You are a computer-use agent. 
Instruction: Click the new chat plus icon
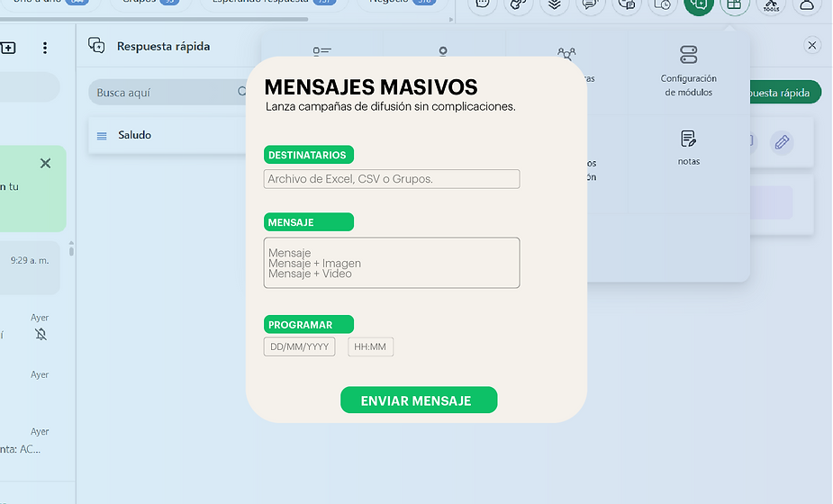[x=8, y=48]
